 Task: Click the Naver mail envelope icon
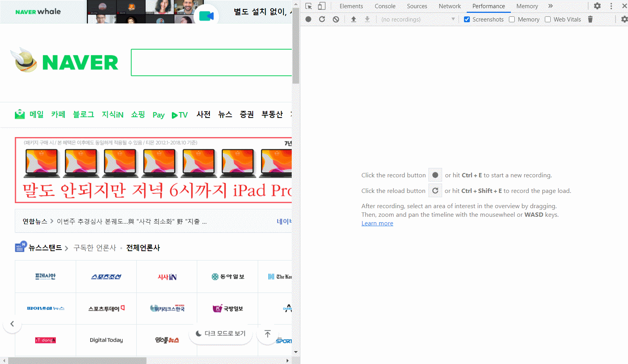20,114
